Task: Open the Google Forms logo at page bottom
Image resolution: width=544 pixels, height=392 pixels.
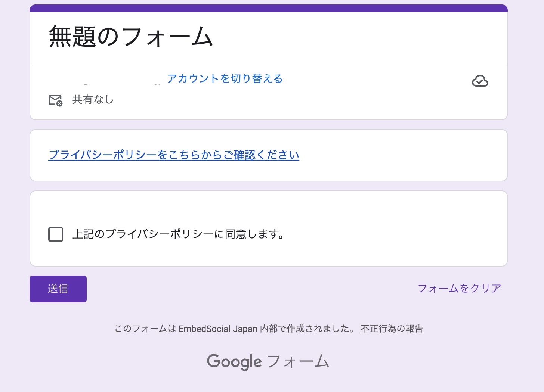Action: 268,361
